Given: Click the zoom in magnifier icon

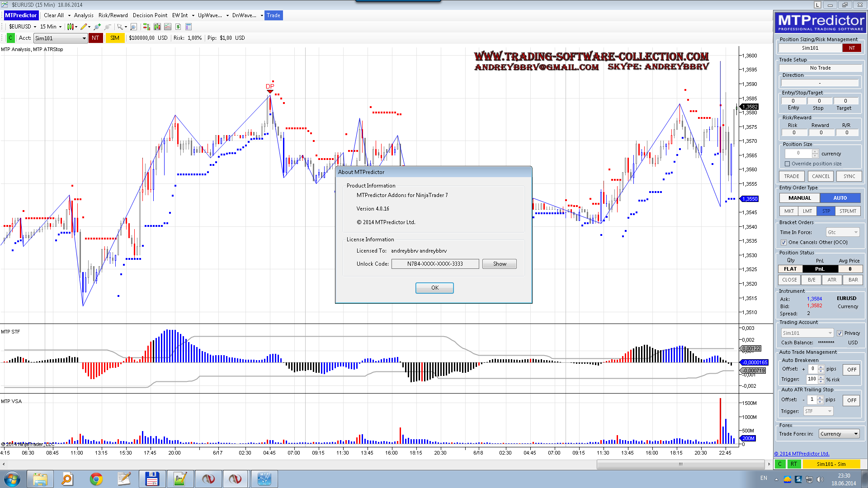Looking at the screenshot, I should pos(97,27).
